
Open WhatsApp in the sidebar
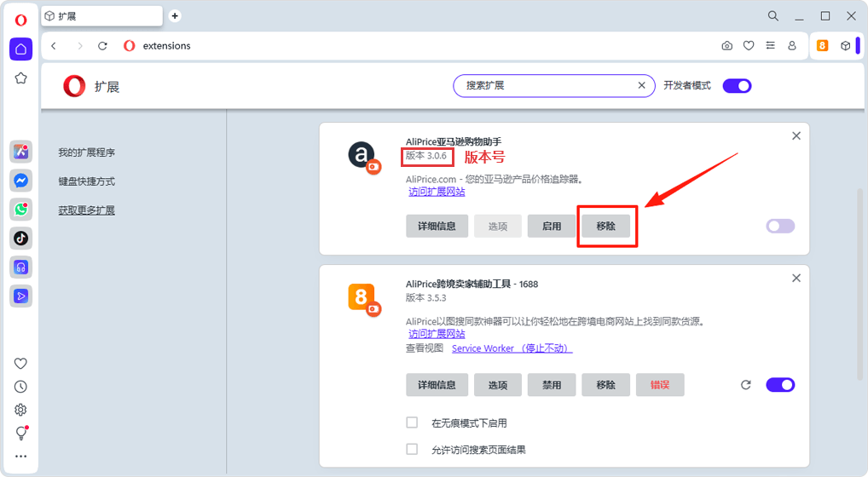click(x=21, y=210)
